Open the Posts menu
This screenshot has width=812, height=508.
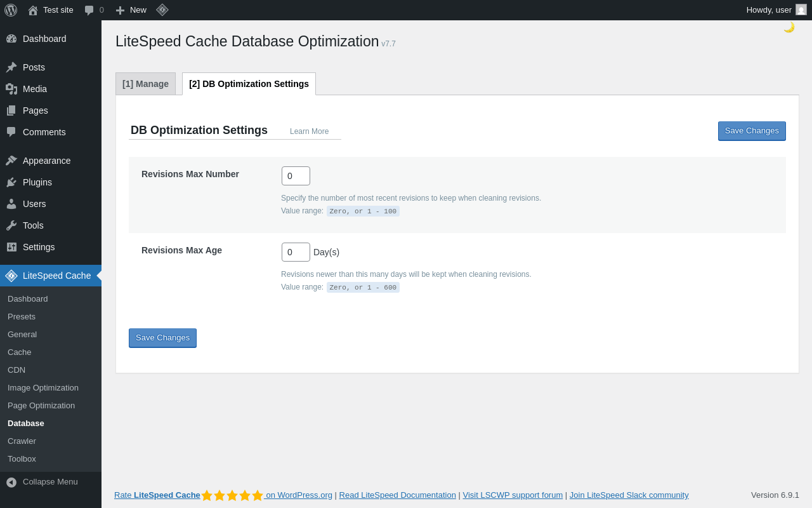pyautogui.click(x=51, y=67)
